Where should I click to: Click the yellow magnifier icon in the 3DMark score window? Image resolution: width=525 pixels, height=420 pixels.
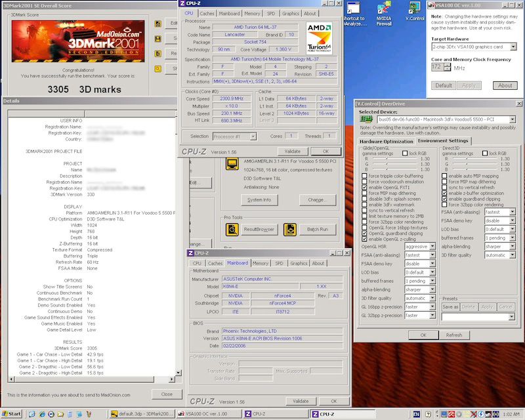157,69
